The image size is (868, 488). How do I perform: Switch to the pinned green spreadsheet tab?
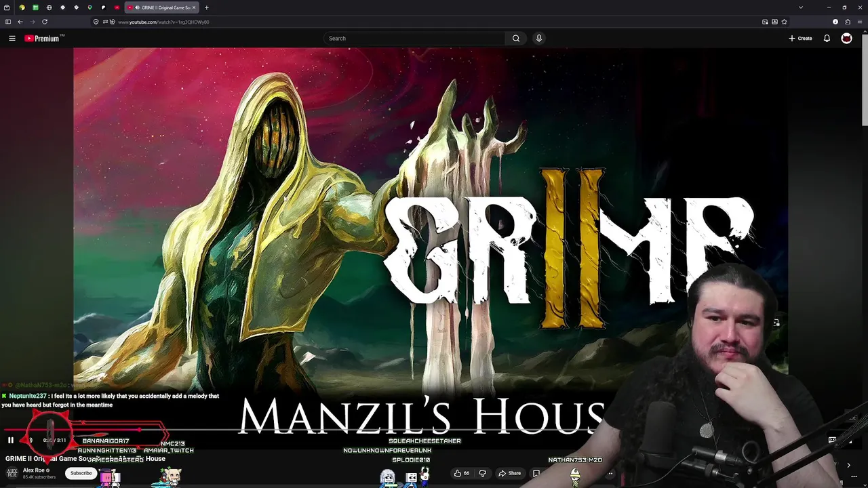(35, 7)
